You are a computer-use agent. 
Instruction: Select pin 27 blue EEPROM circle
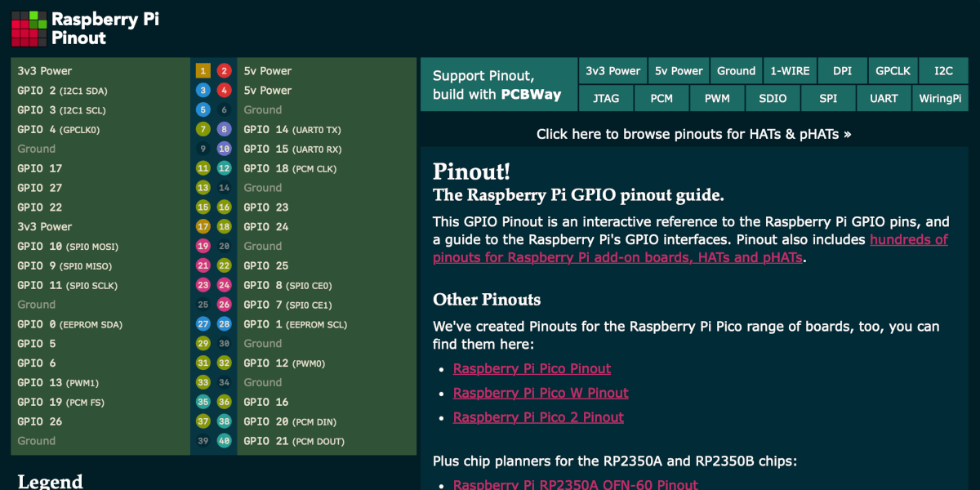[x=203, y=324]
